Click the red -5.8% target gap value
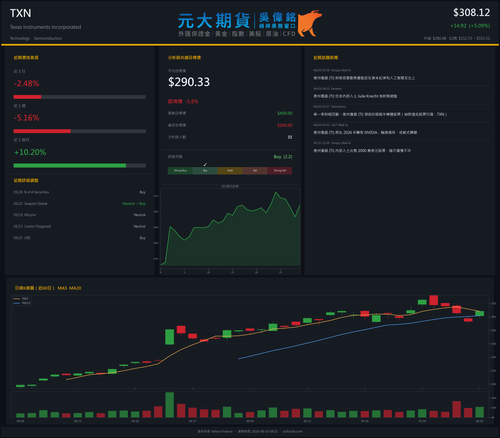 click(x=192, y=101)
